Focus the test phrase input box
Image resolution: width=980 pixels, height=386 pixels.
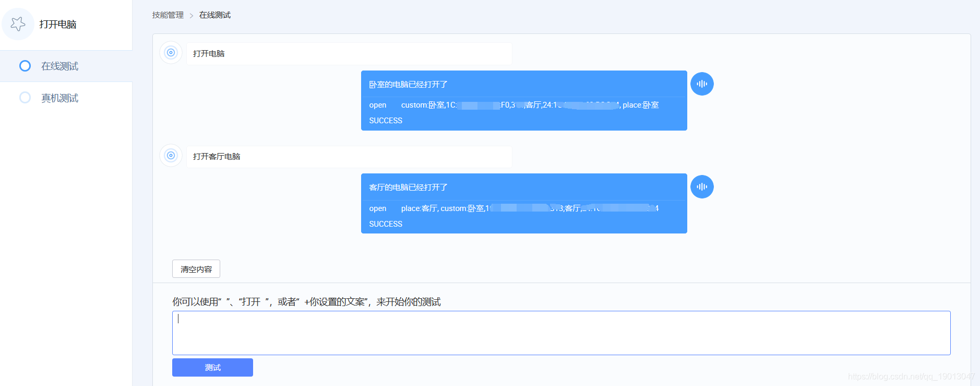[561, 333]
